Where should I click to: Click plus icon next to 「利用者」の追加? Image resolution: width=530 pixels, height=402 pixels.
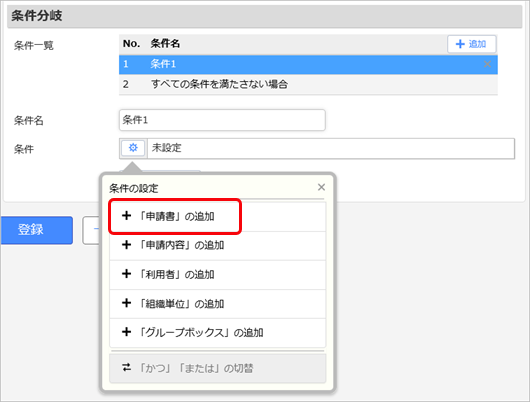[126, 274]
